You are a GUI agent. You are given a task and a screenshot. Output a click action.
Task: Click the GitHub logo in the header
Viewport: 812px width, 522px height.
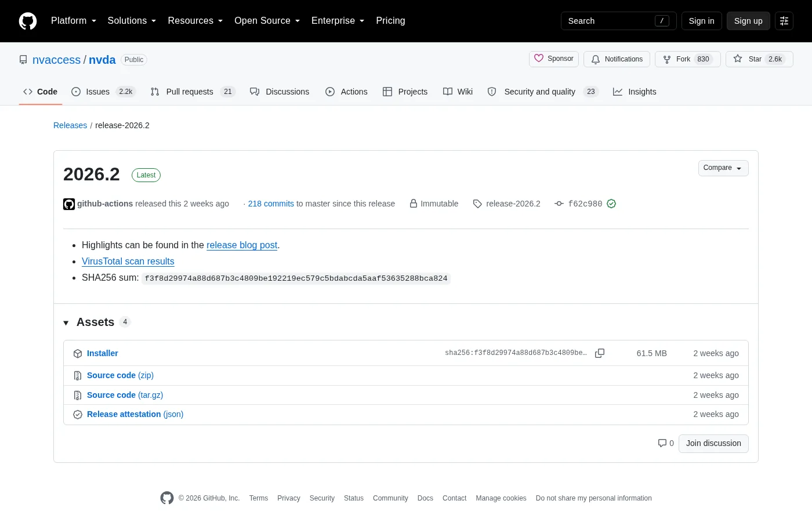[28, 21]
